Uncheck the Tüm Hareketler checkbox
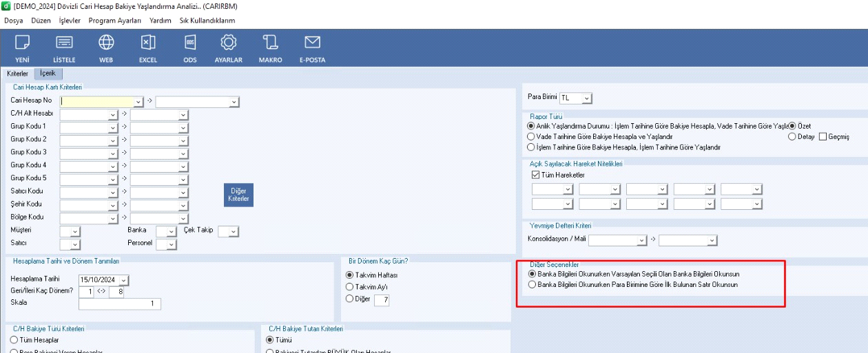Image resolution: width=868 pixels, height=353 pixels. [x=537, y=175]
